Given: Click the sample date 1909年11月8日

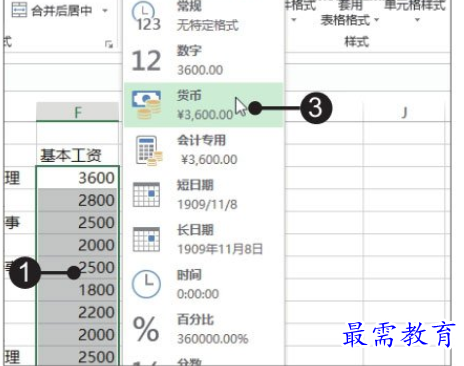Looking at the screenshot, I should [220, 249].
